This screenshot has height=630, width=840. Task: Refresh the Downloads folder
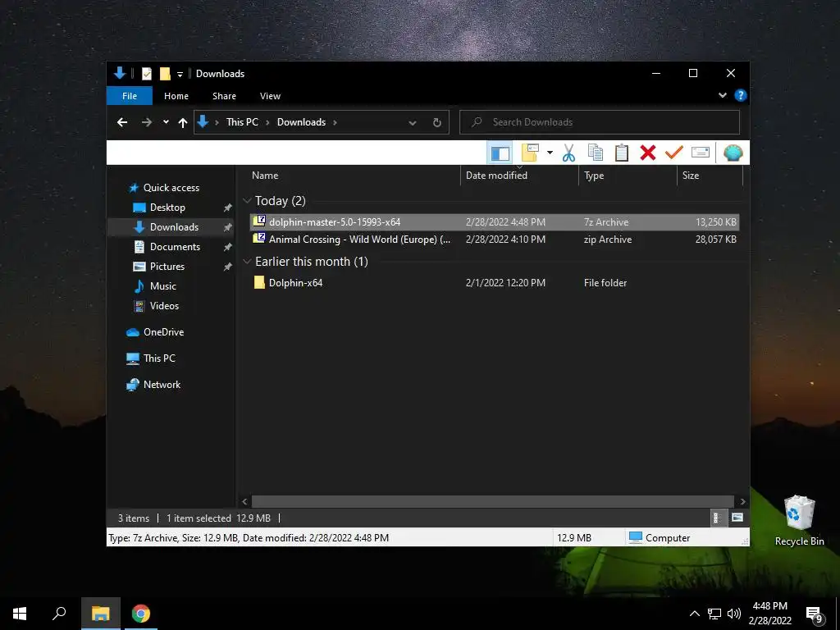coord(437,123)
